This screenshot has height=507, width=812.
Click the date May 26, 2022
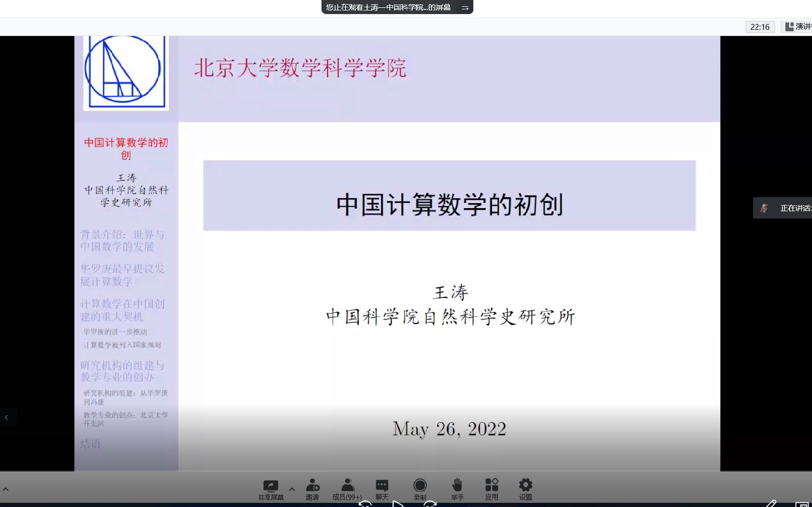[449, 429]
